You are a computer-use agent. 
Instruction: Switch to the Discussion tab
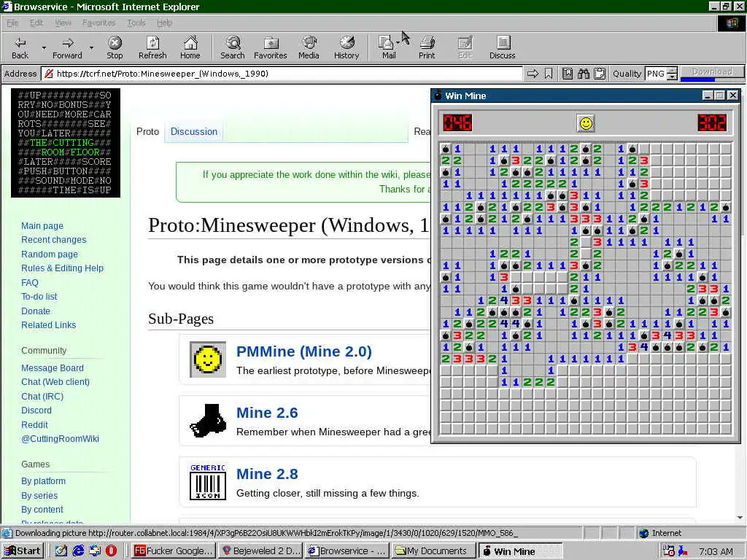[x=194, y=131]
